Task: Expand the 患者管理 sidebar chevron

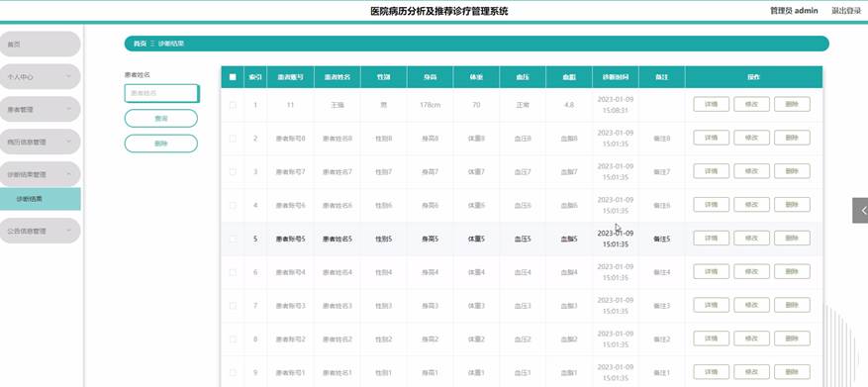Action: click(68, 109)
